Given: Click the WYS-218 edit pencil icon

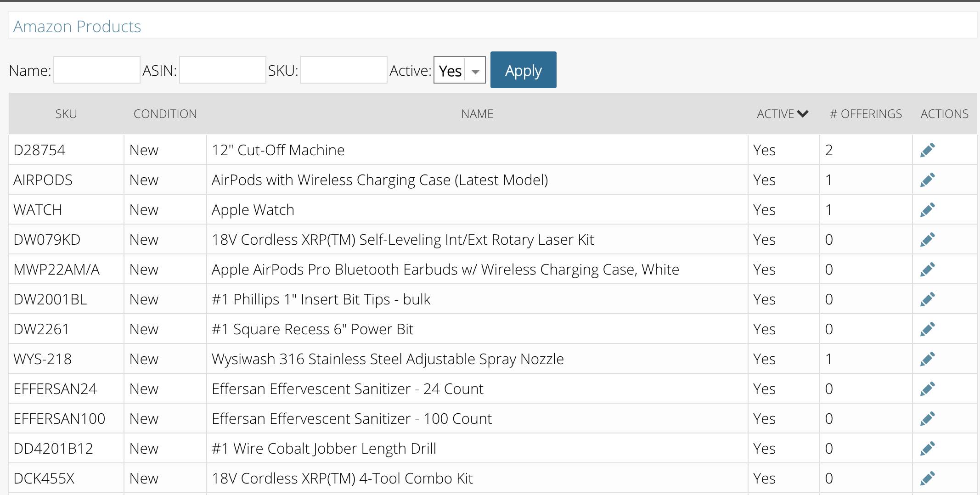Looking at the screenshot, I should click(927, 359).
